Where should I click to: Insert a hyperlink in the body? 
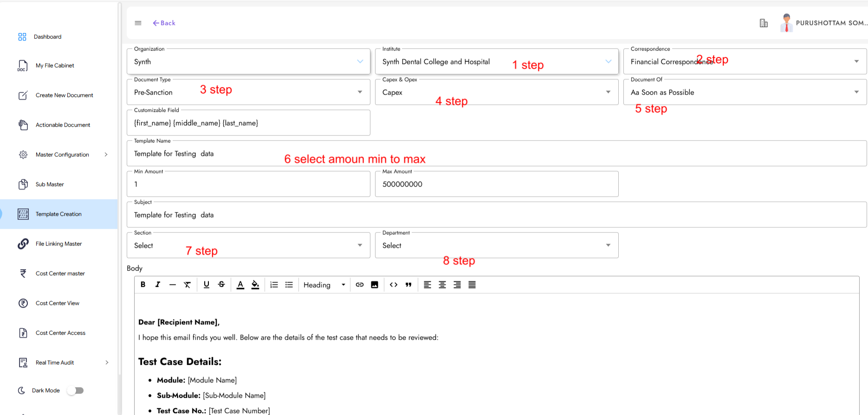(x=360, y=285)
